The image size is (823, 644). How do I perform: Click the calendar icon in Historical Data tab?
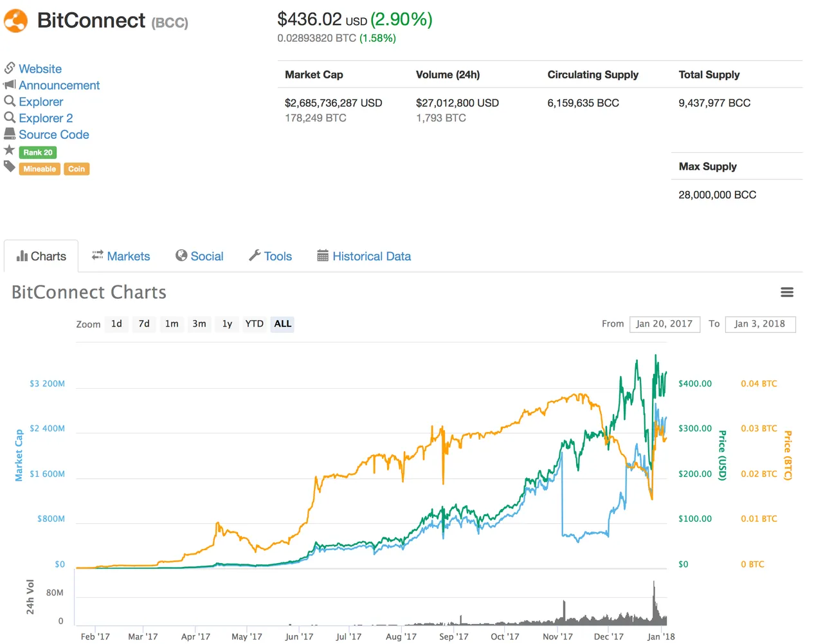(x=323, y=256)
